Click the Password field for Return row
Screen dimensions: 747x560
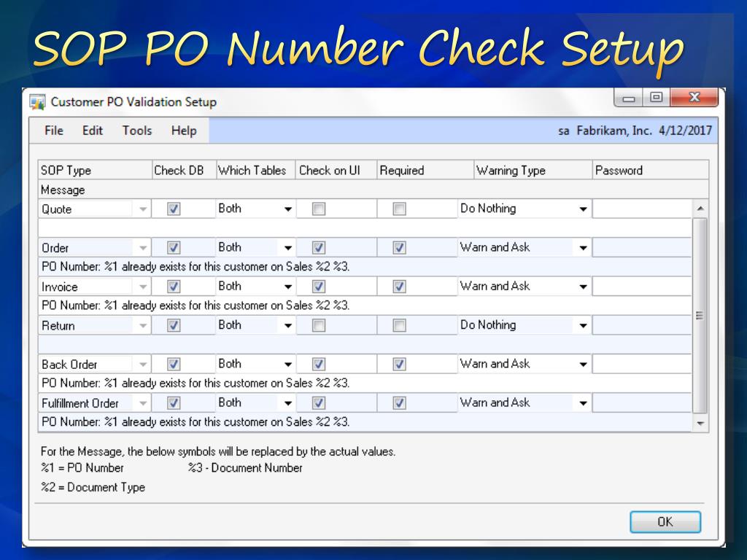642,325
